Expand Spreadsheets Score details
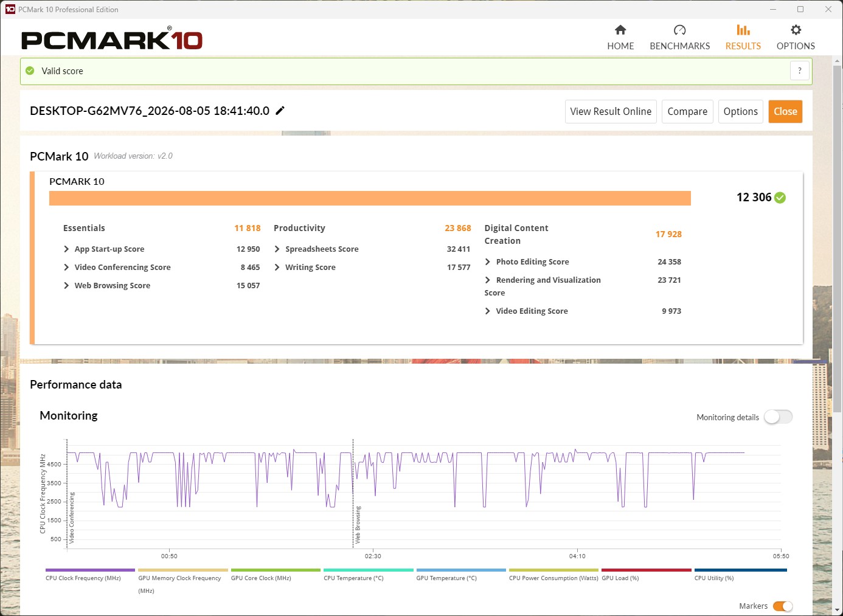 [277, 249]
